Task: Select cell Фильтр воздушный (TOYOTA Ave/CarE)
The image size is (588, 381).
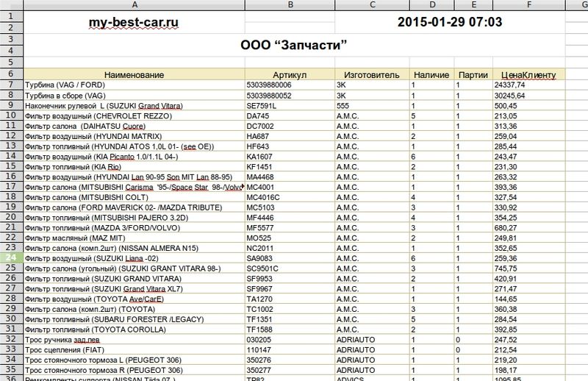Action: (135, 299)
